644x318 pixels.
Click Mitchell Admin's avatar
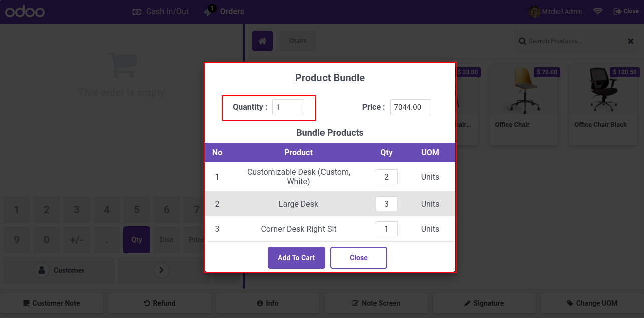pos(535,11)
